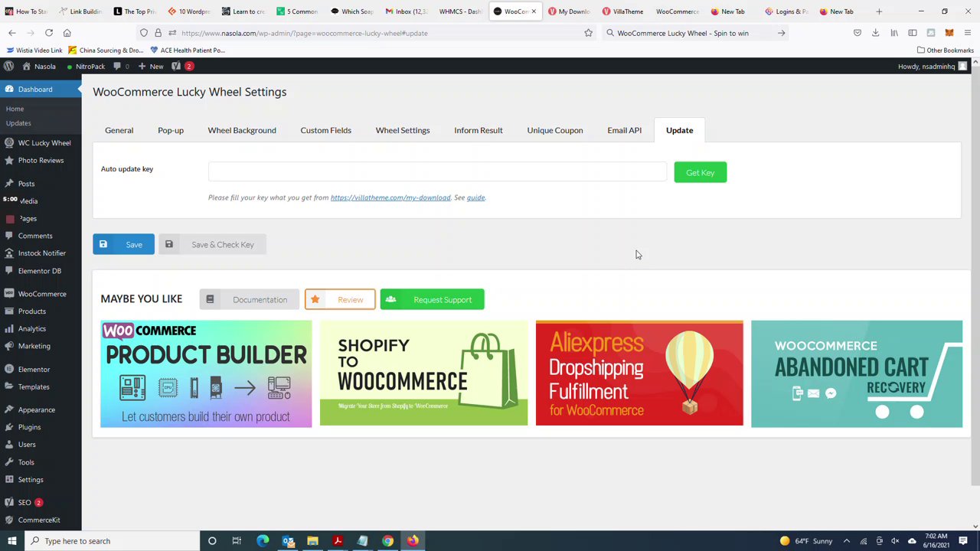Open Firefox downloads panel
This screenshot has width=980, height=551.
pyautogui.click(x=875, y=33)
